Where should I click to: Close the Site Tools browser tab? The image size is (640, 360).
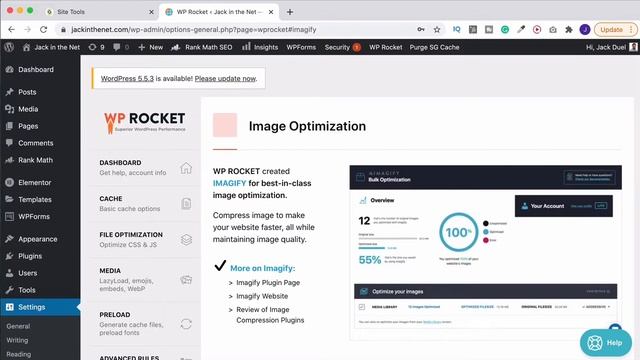click(151, 12)
